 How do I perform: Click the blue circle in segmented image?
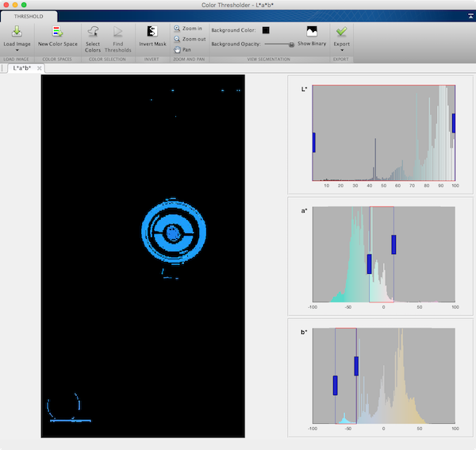171,233
